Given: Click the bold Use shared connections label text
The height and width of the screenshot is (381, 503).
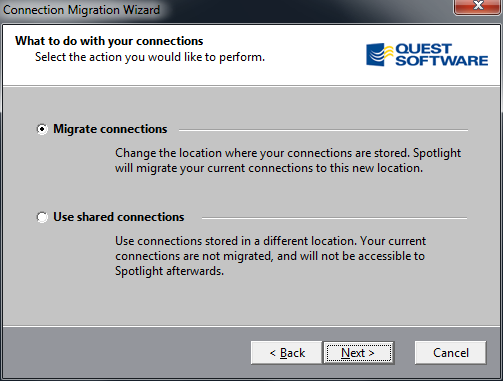Looking at the screenshot, I should pos(119,217).
